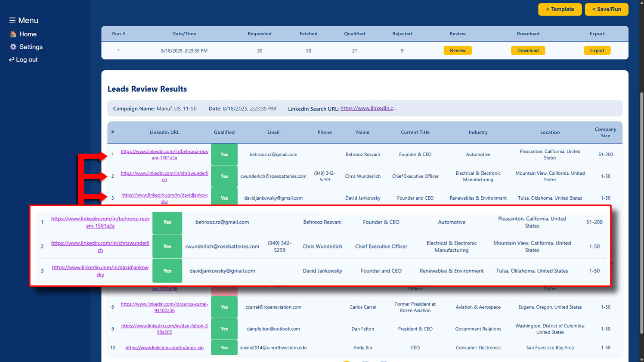644x362 pixels.
Task: Toggle Dan Felton's Yes qualified status
Action: pos(224,329)
